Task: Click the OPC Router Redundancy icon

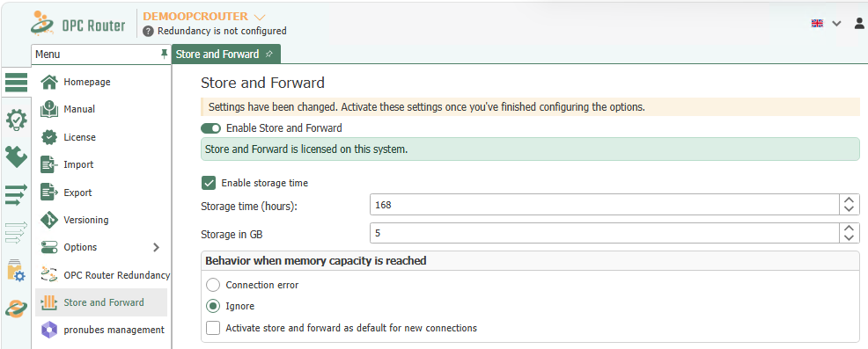Action: click(x=49, y=275)
